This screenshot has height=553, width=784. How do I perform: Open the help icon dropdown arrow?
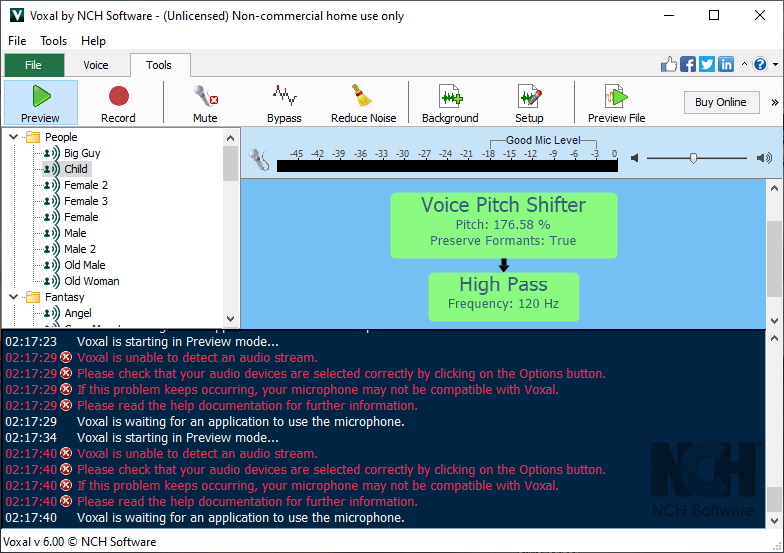(776, 64)
